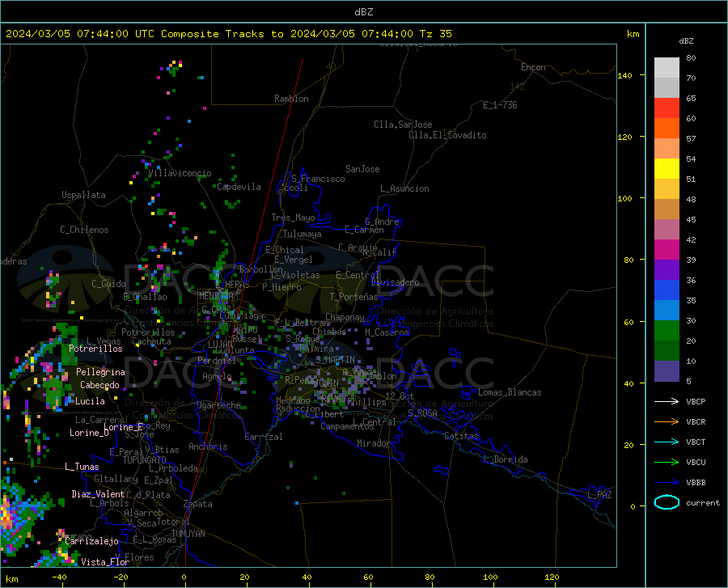This screenshot has width=728, height=588.
Task: Click the 'Tres_Mayo' map label
Action: (x=293, y=218)
